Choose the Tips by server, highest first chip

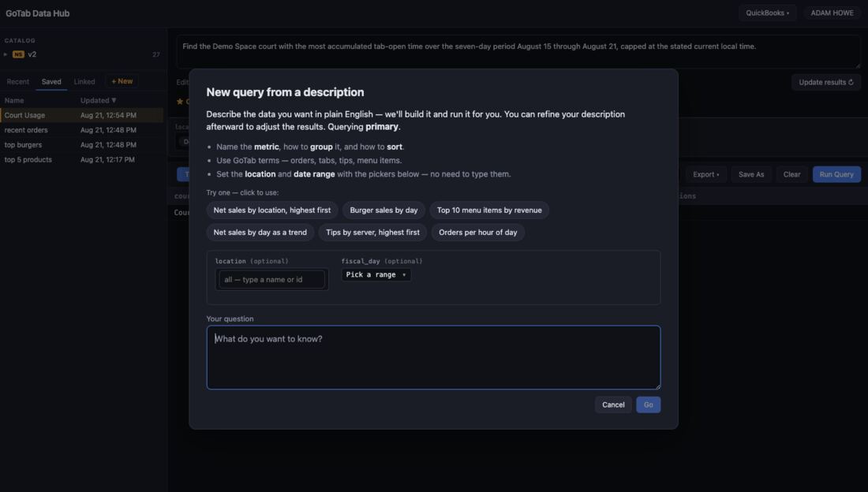372,233
